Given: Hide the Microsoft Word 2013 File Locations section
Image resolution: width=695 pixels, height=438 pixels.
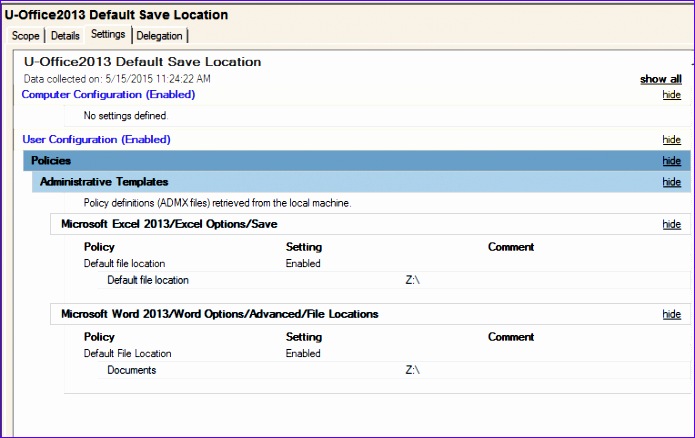Looking at the screenshot, I should click(x=672, y=314).
